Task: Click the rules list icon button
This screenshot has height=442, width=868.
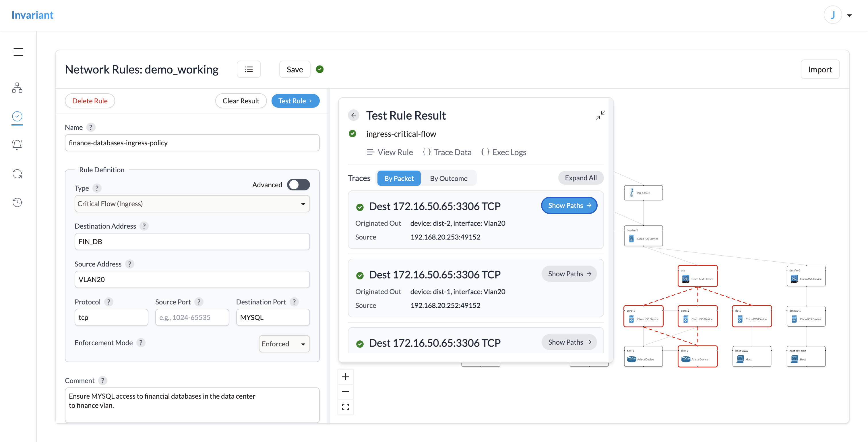Action: 249,70
